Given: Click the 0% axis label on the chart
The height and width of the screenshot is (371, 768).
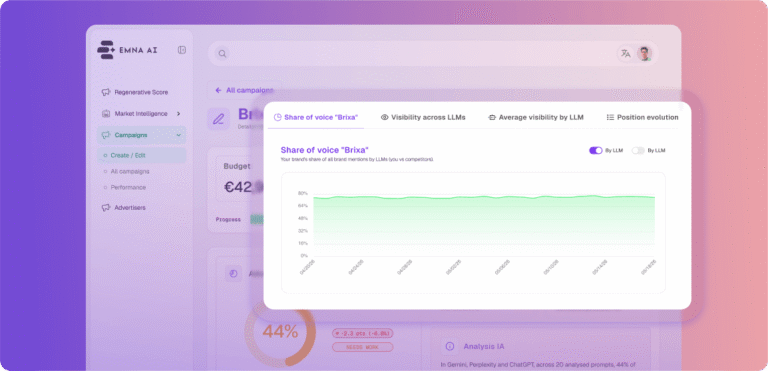Looking at the screenshot, I should coord(304,255).
